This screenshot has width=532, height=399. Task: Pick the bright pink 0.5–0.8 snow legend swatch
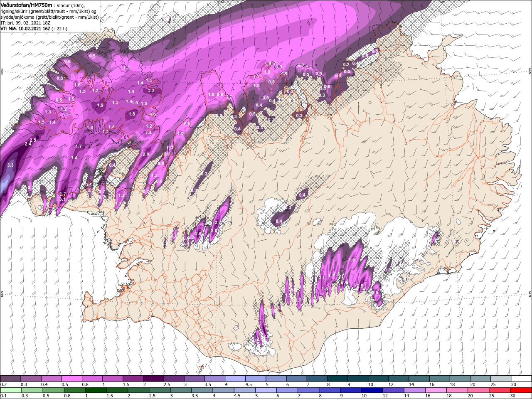[x=71, y=379]
